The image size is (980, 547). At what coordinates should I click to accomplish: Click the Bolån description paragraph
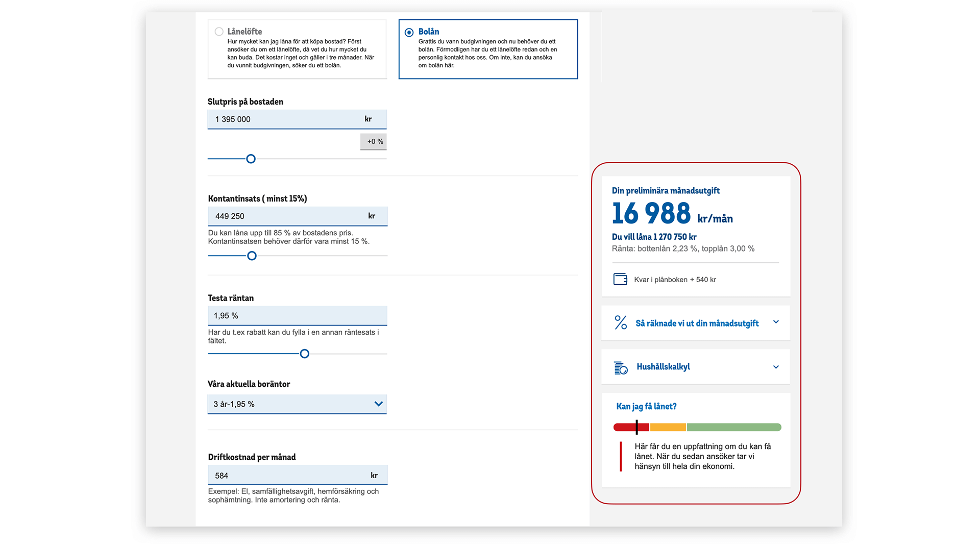tap(487, 54)
